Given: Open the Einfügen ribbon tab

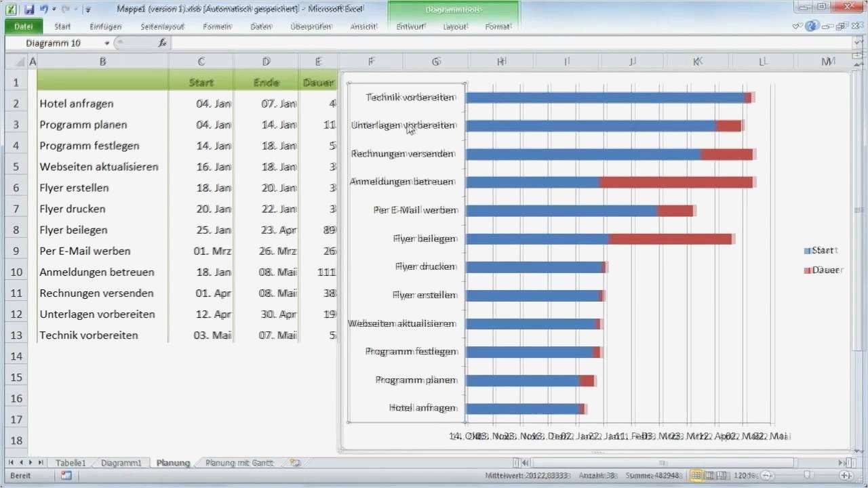Looking at the screenshot, I should click(107, 26).
